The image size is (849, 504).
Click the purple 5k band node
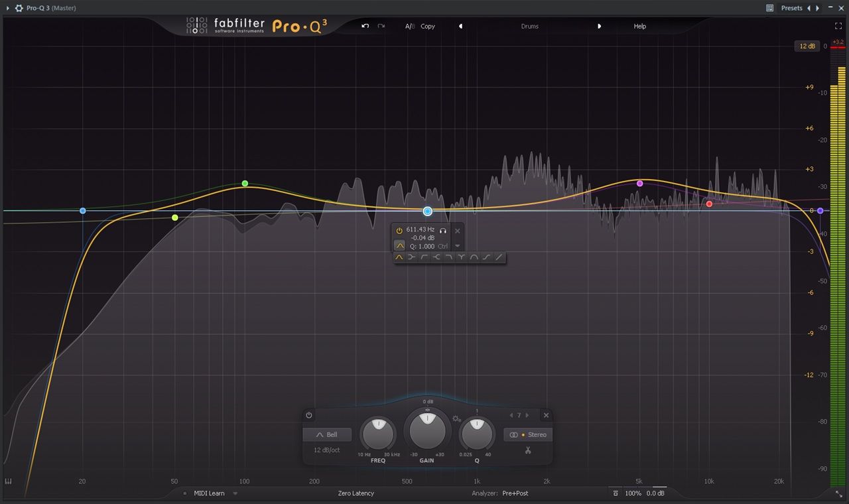click(x=640, y=184)
